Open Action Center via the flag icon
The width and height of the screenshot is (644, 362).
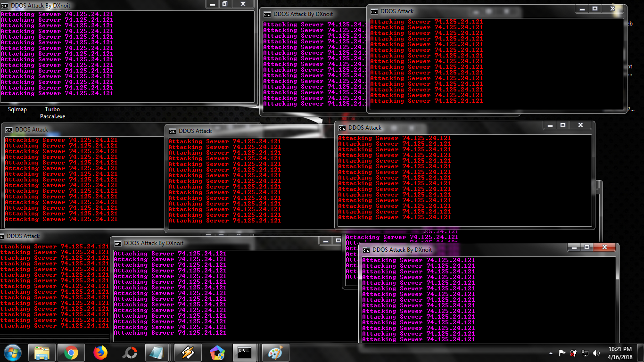point(562,353)
